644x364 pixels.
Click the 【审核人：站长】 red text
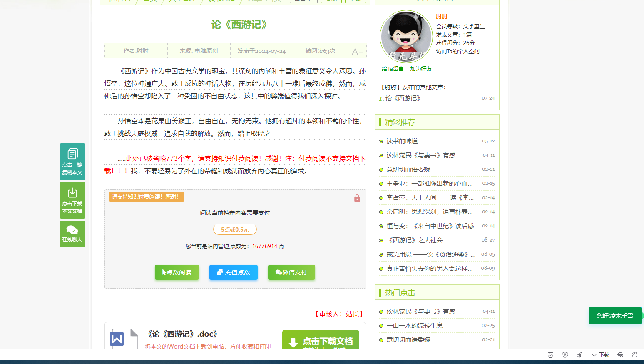click(x=339, y=314)
